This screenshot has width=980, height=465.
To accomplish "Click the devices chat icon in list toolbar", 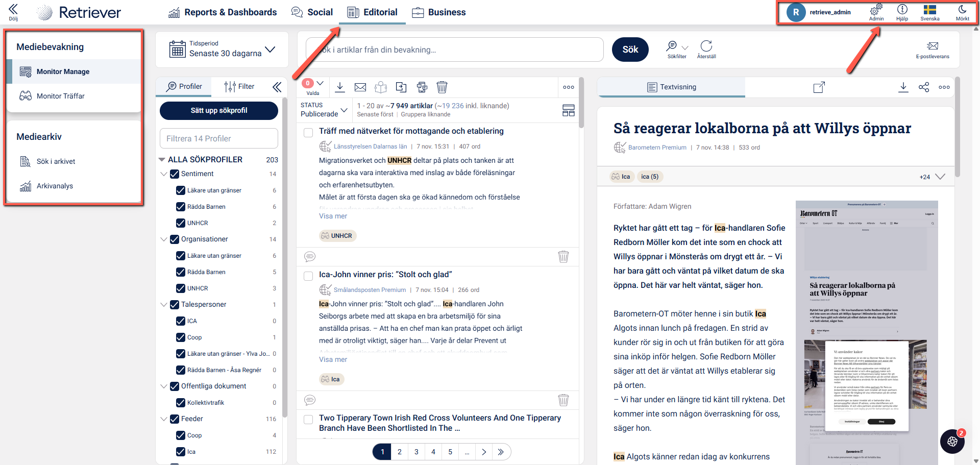I will 422,87.
